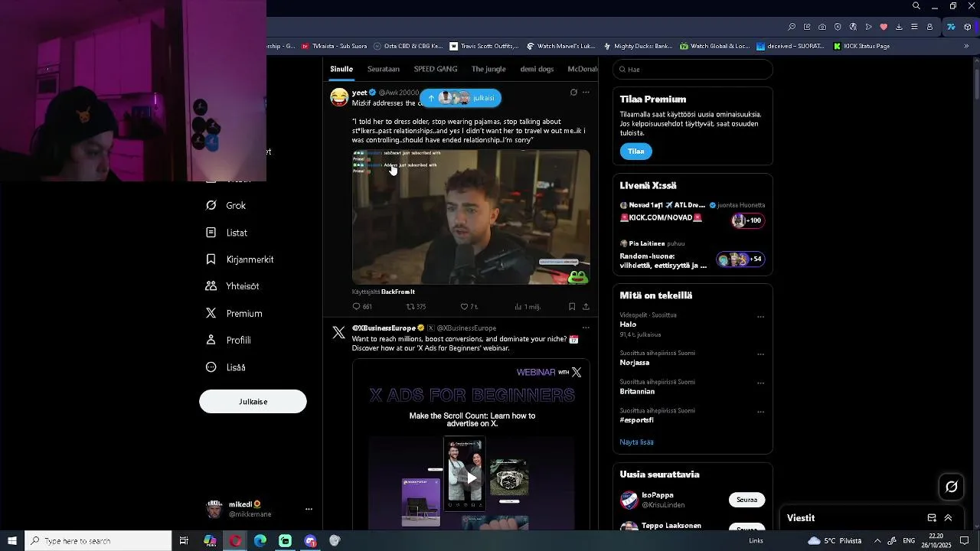Open the player/flow arrow icon in toolbar
Viewport: 980px width, 551px height.
tap(868, 27)
